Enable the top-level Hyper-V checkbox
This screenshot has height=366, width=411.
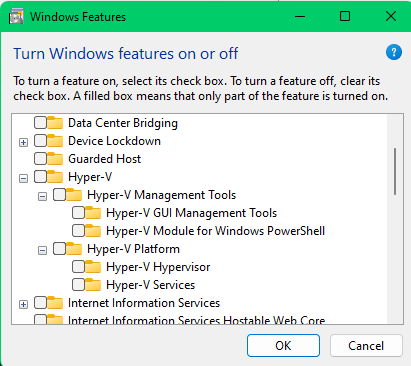pyautogui.click(x=40, y=177)
